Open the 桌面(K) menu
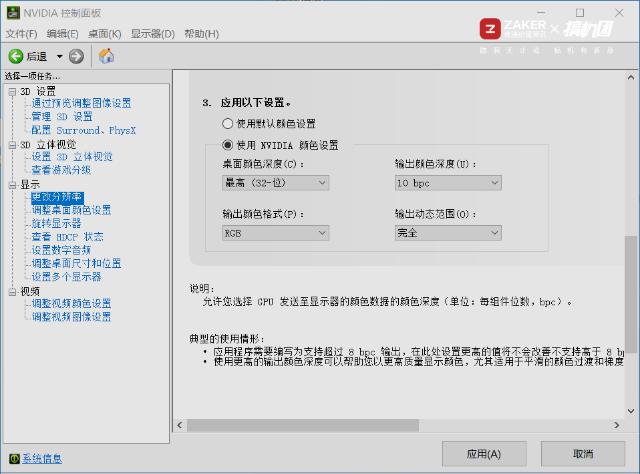 pos(104,34)
